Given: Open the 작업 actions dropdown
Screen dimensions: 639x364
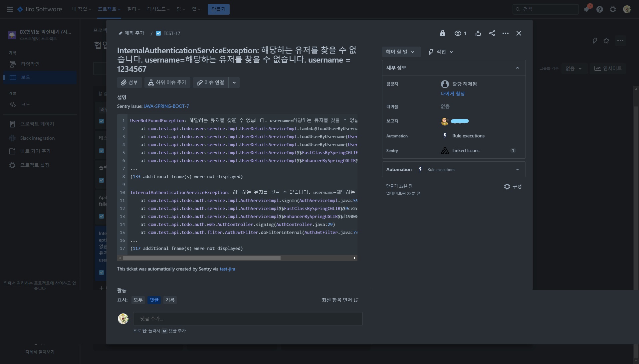Looking at the screenshot, I should pos(441,52).
